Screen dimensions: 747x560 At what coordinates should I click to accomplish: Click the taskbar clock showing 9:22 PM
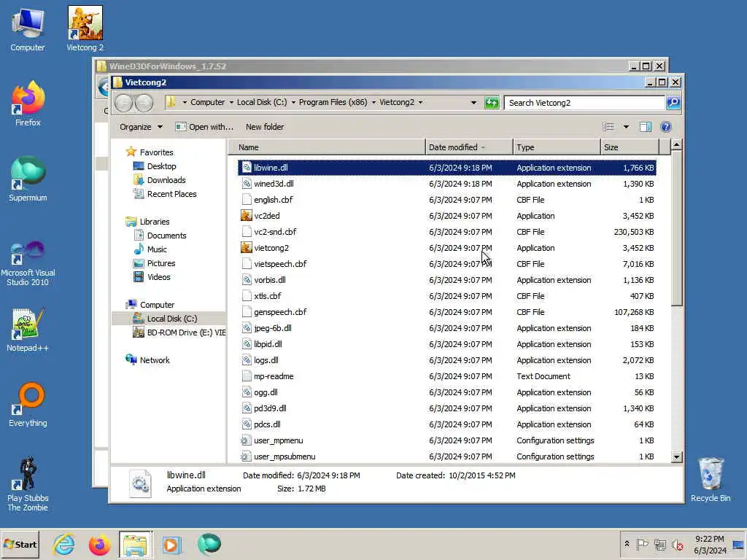tap(709, 544)
